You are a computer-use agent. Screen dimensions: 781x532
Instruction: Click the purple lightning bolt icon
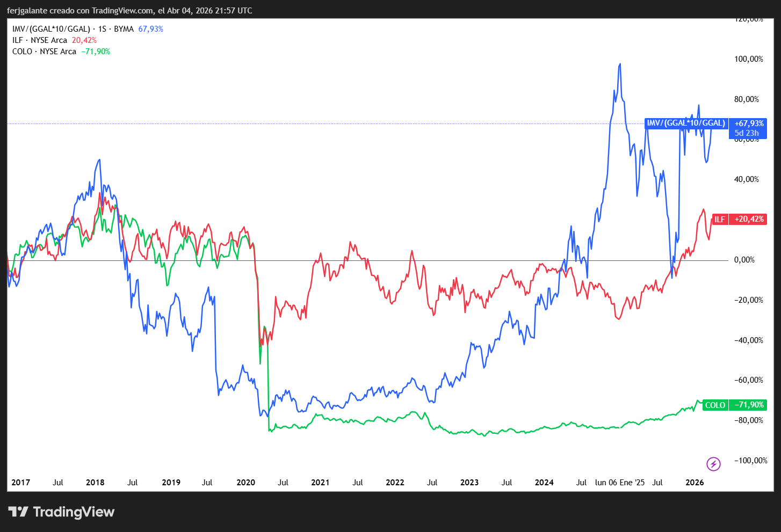coord(713,463)
